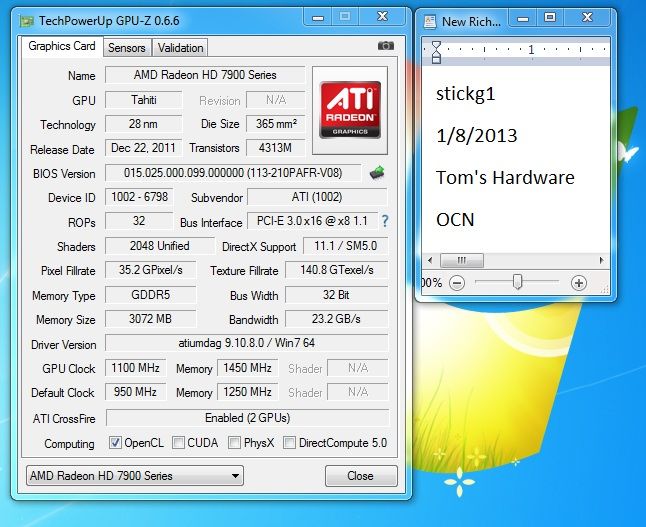Open the Validation tab
This screenshot has width=646, height=527.
[180, 48]
